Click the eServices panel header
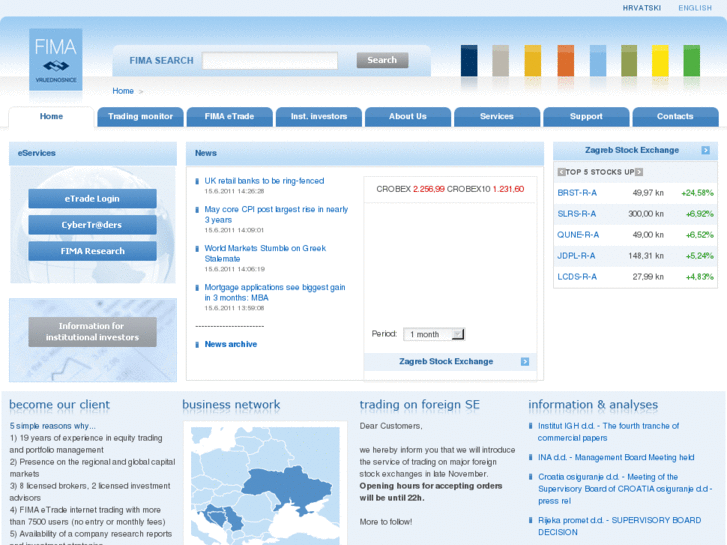Image resolution: width=727 pixels, height=545 pixels. (93, 154)
